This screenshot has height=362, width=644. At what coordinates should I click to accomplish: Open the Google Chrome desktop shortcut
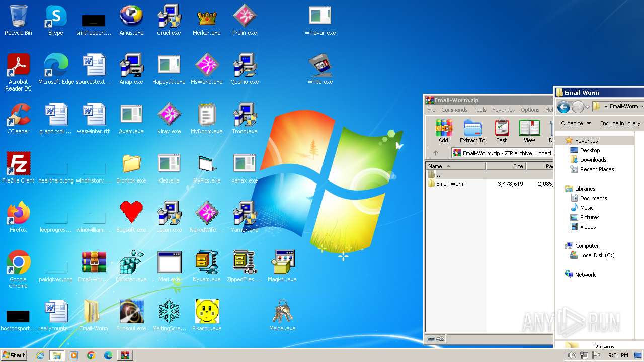18,269
